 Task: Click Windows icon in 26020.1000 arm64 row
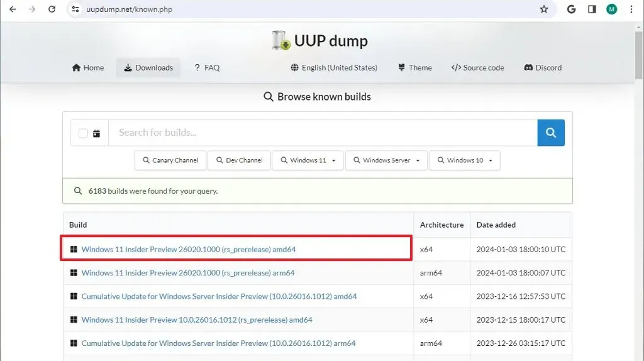pyautogui.click(x=74, y=273)
